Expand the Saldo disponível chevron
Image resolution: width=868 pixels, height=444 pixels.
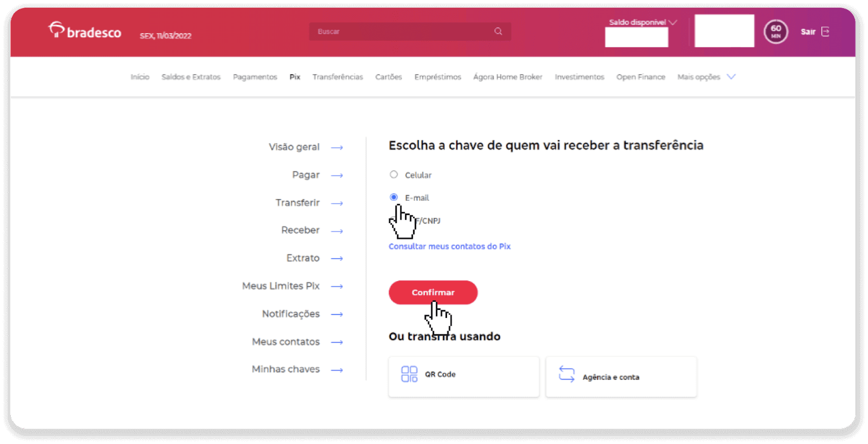(673, 22)
